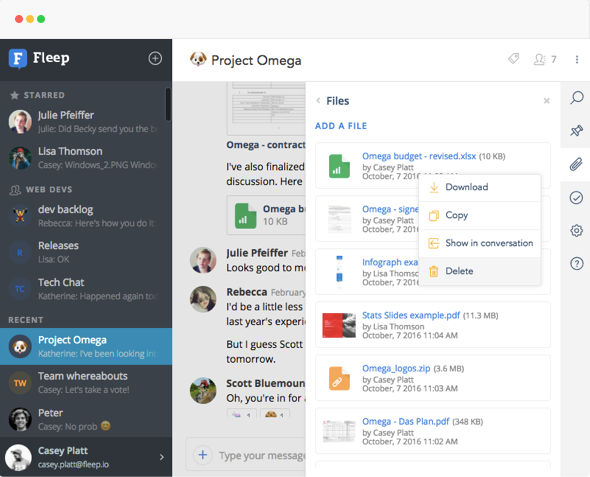The image size is (590, 477).
Task: Open conversation settings gear icon
Action: (x=576, y=230)
